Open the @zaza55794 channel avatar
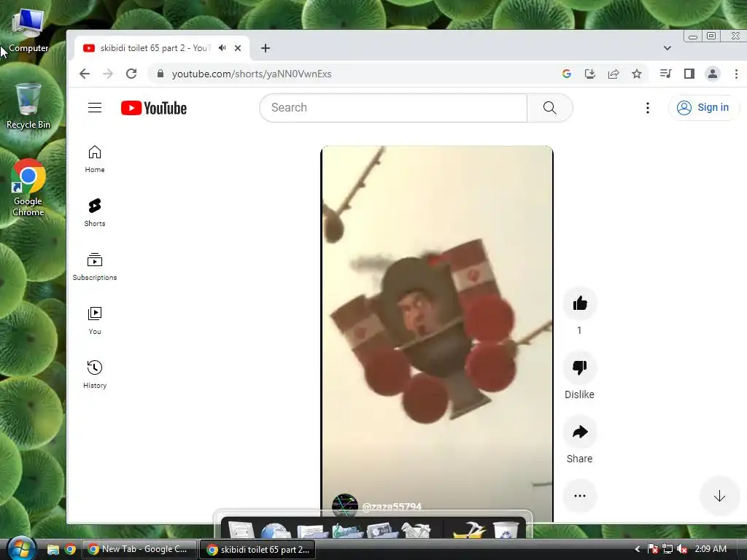This screenshot has width=747, height=560. 344,507
